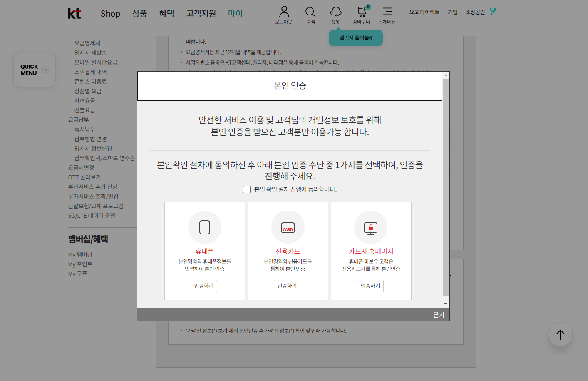Click the dialog scrollbar up arrow
Image resolution: width=588 pixels, height=381 pixels.
(x=446, y=76)
